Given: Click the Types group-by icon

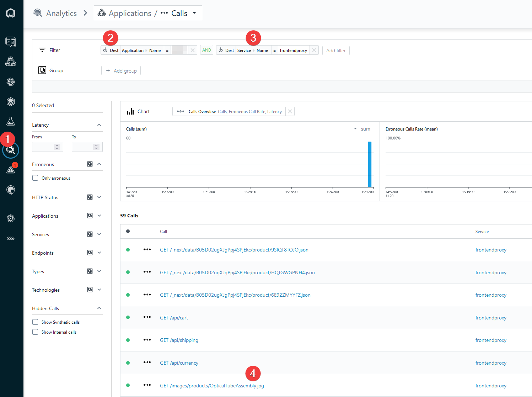Looking at the screenshot, I should point(90,271).
